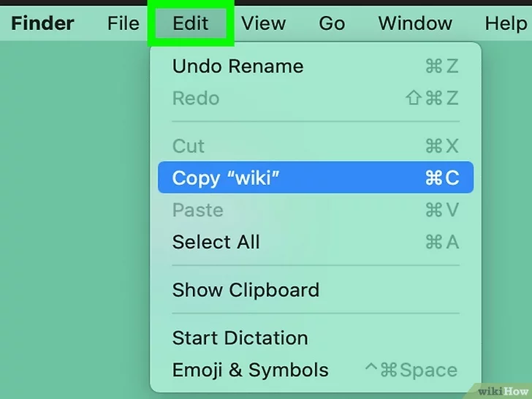Open Emoji & Symbols

point(250,370)
